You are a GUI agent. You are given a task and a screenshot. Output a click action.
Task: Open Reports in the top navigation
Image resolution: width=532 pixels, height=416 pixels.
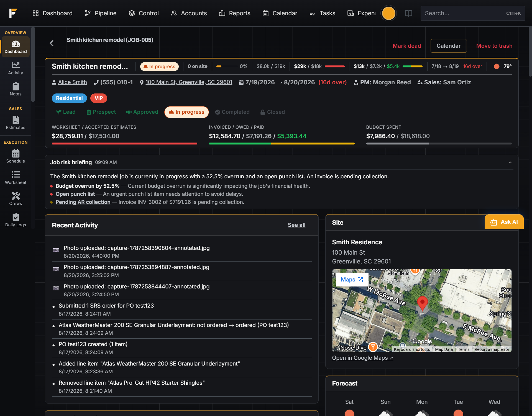coord(234,13)
